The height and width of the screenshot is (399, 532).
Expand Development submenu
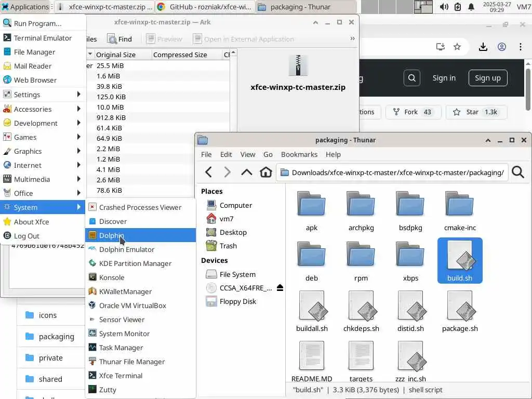point(43,123)
